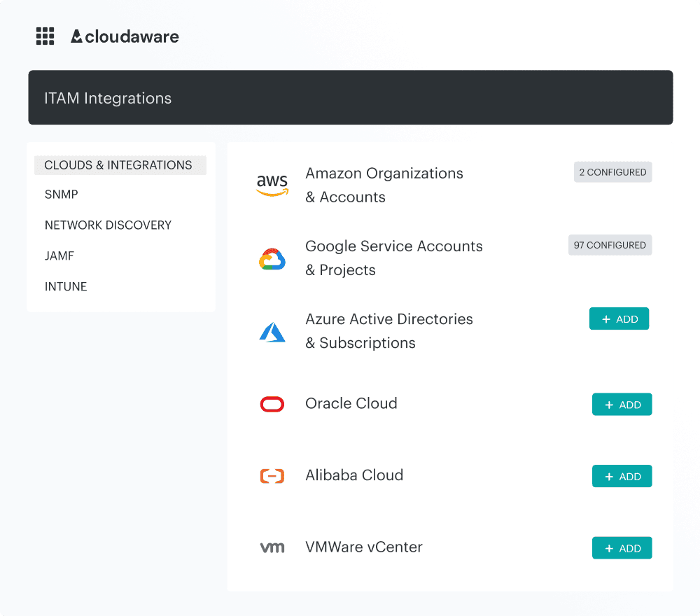Image resolution: width=700 pixels, height=616 pixels.
Task: Add an Azure Active Directory integration
Action: 619,318
